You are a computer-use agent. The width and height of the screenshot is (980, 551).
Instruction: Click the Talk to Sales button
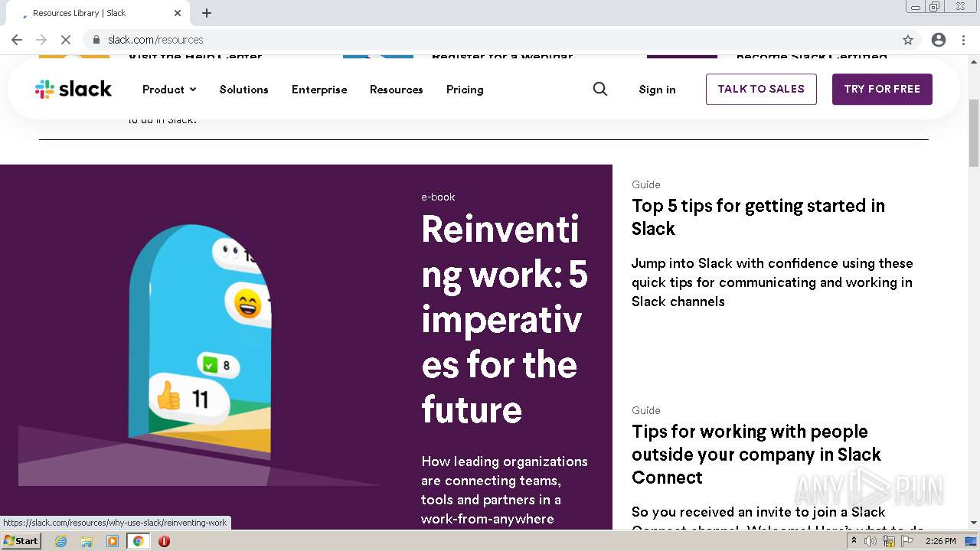point(761,90)
